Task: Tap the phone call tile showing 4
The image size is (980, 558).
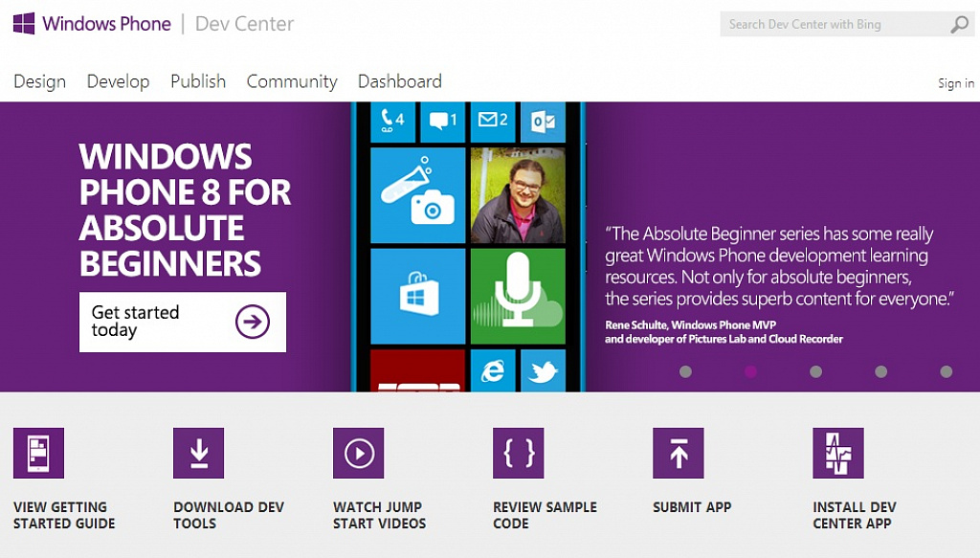Action: [393, 122]
